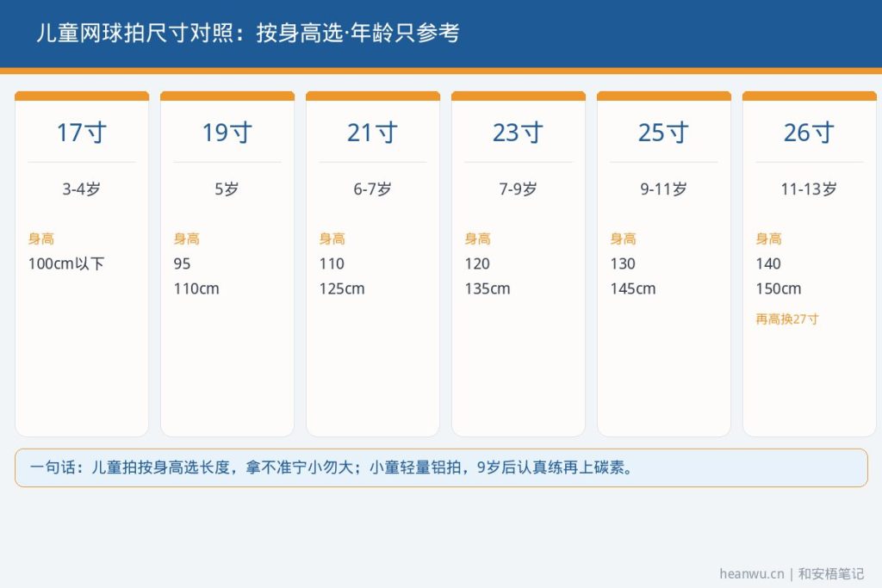This screenshot has height=588, width=882.
Task: Click the 5岁 age label
Action: click(x=227, y=189)
